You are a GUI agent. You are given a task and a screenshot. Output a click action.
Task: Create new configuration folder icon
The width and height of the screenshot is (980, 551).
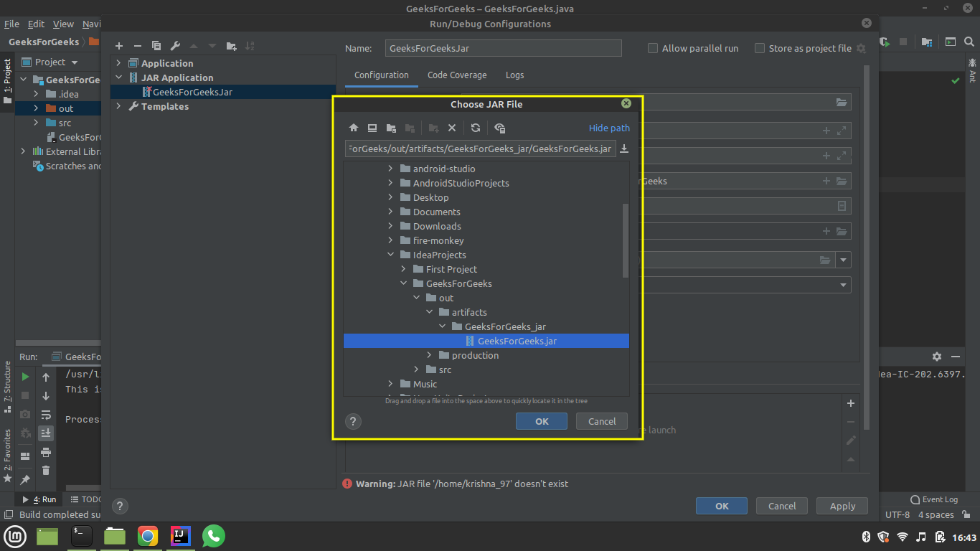coord(231,46)
